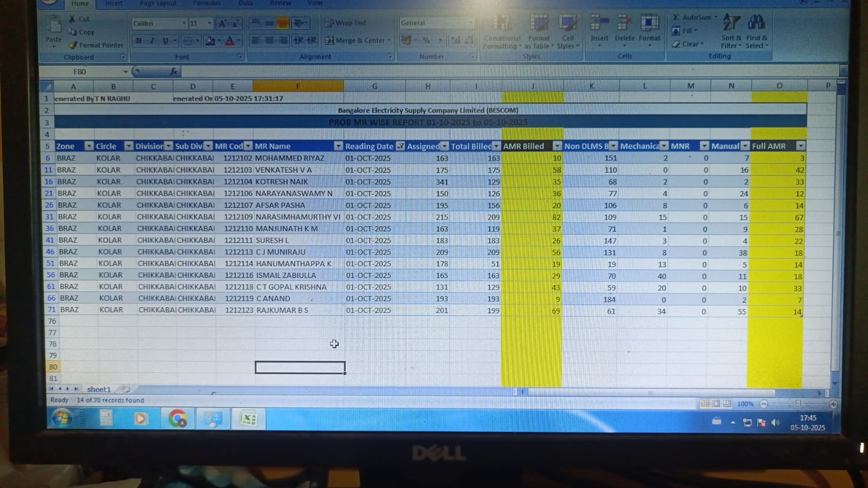Toggle middle vertical alignment
This screenshot has height=488, width=868.
coord(269,23)
